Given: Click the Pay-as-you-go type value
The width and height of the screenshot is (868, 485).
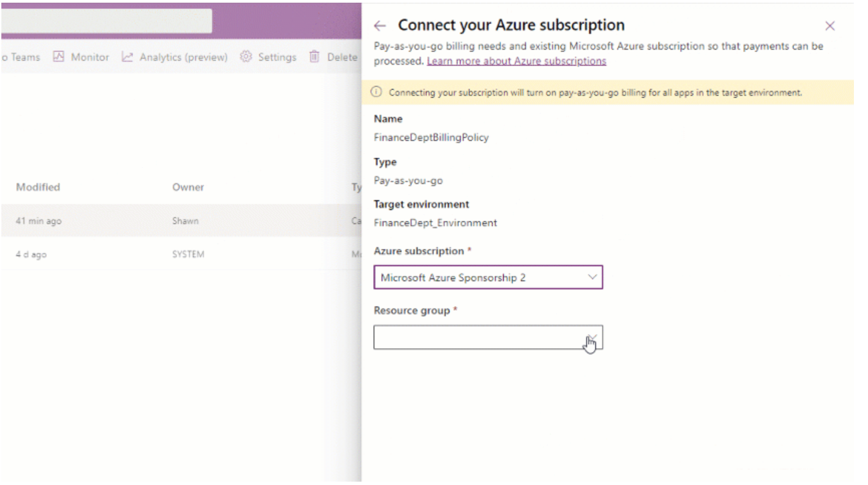Looking at the screenshot, I should 408,180.
